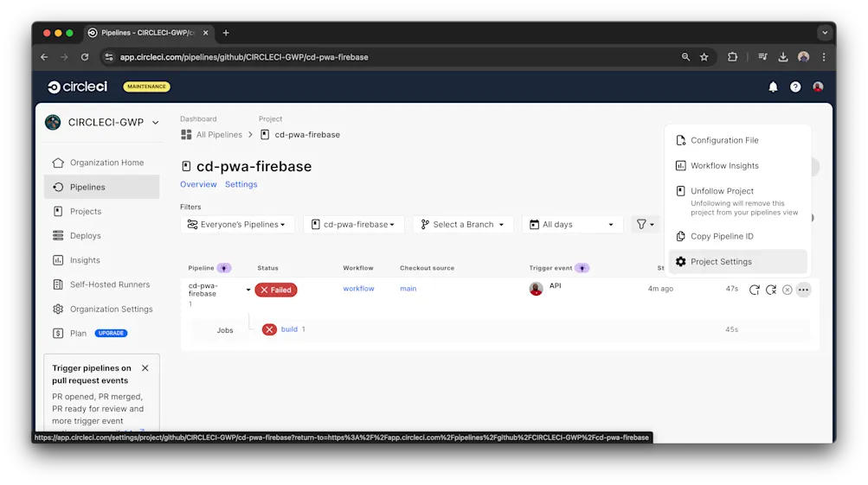868x485 pixels.
Task: Open the help question mark icon
Action: (x=795, y=86)
